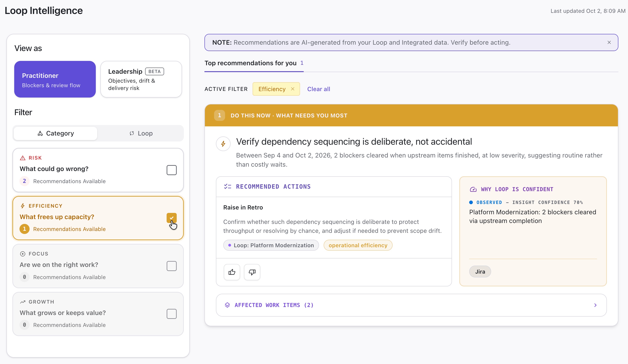Image resolution: width=628 pixels, height=364 pixels.
Task: Uncheck the Efficiency category checkbox
Action: point(171,218)
